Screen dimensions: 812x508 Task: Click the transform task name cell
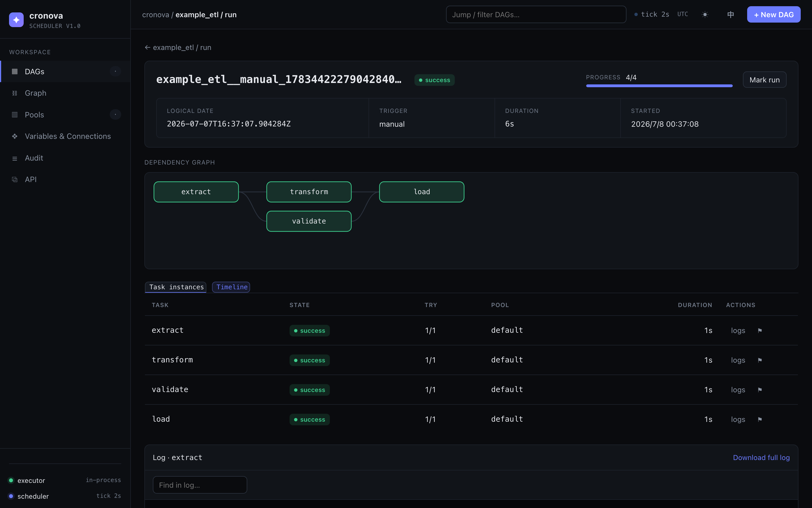172,360
